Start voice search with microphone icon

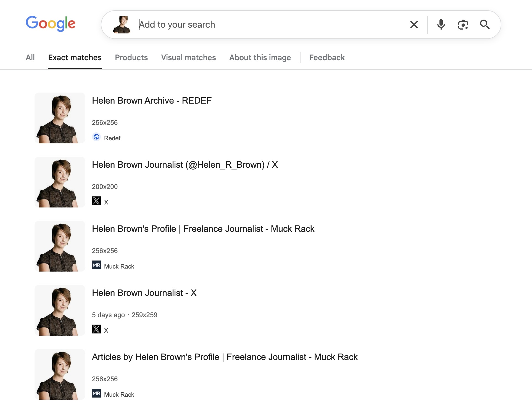[441, 25]
